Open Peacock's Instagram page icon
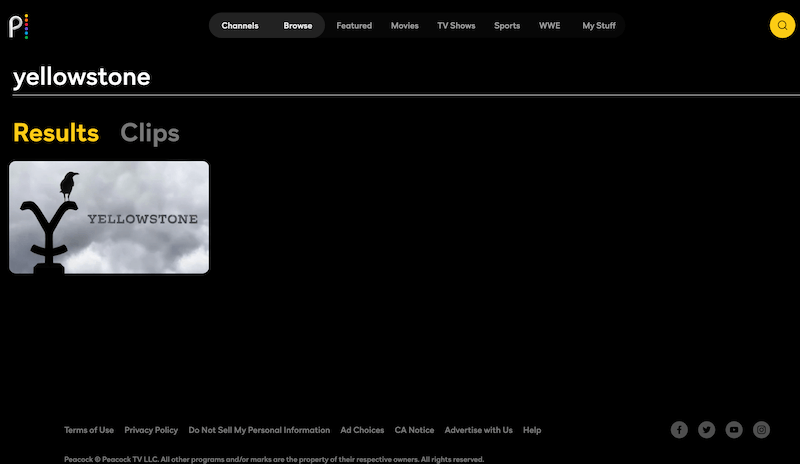 click(762, 430)
